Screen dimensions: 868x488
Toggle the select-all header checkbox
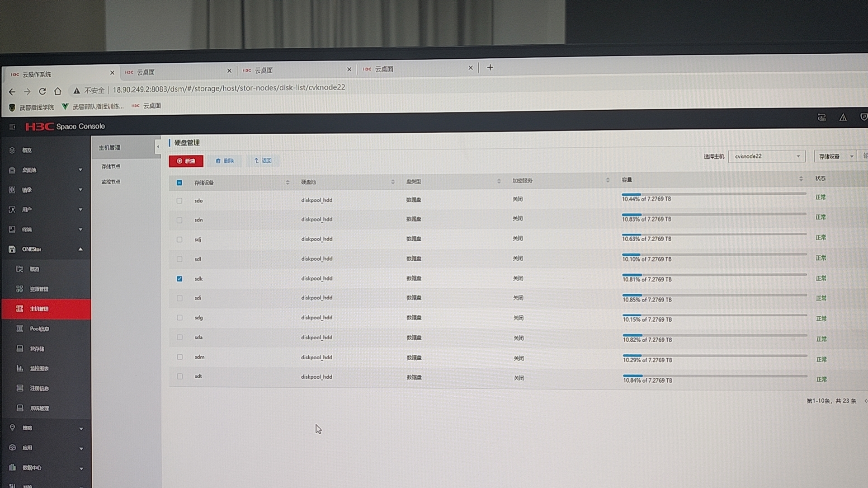click(x=179, y=183)
